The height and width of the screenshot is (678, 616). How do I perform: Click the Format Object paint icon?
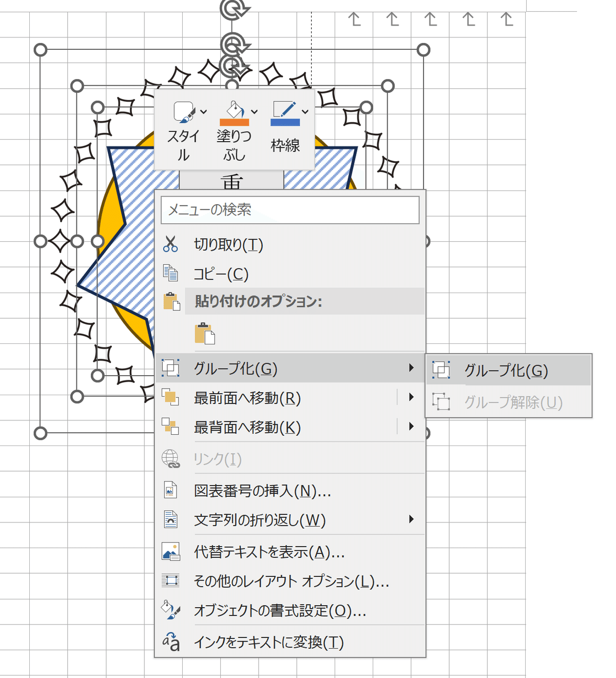[x=170, y=610]
